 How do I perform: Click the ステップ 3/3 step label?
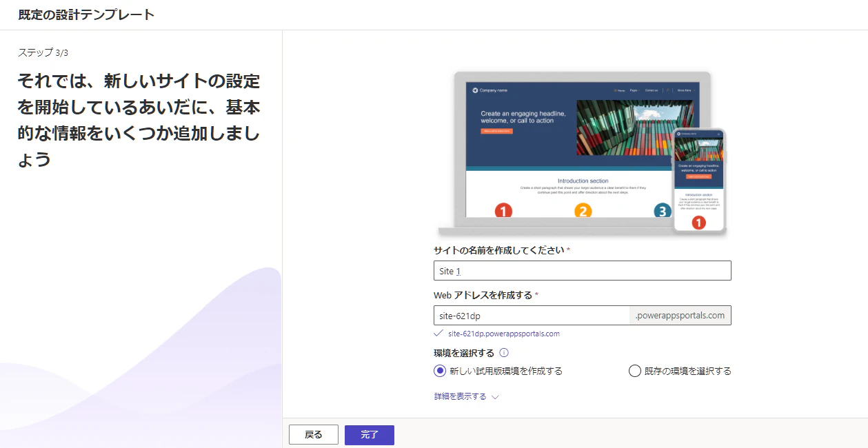43,52
